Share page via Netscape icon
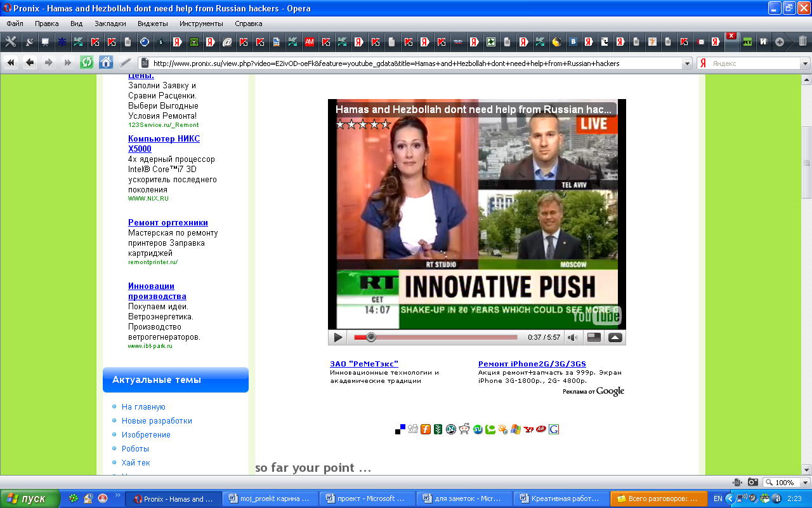The image size is (812, 508). pos(451,429)
